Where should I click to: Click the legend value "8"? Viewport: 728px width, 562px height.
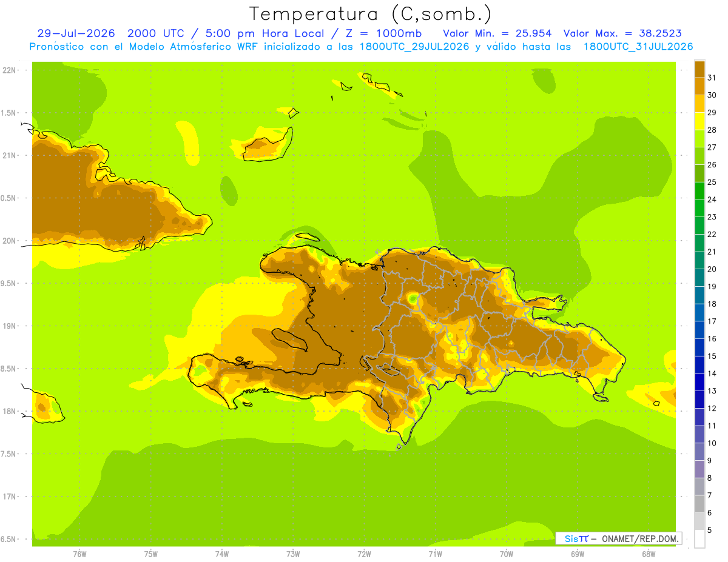710,478
